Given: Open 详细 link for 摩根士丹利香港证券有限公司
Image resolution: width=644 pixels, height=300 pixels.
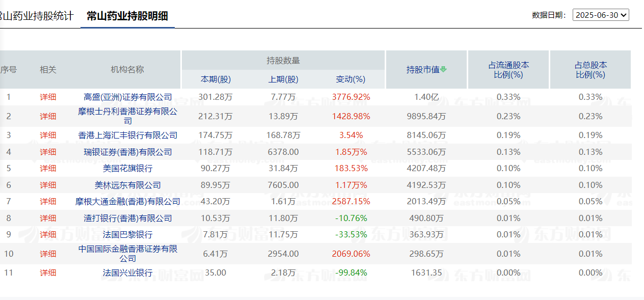Looking at the screenshot, I should pyautogui.click(x=48, y=116).
